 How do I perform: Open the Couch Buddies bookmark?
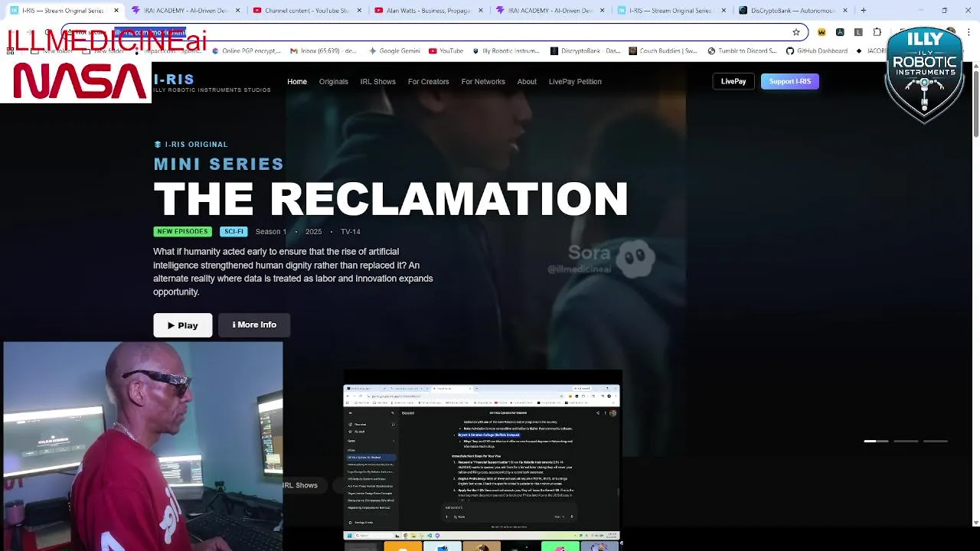tap(663, 51)
